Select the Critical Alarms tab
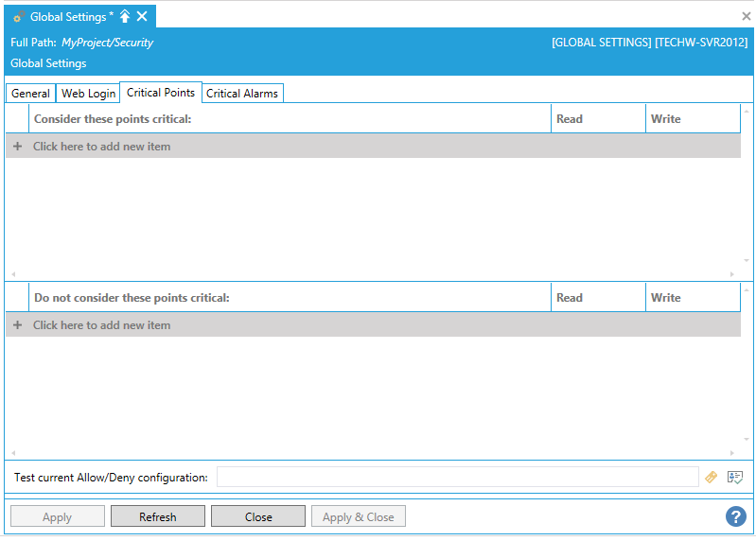756x541 pixels. [x=242, y=94]
